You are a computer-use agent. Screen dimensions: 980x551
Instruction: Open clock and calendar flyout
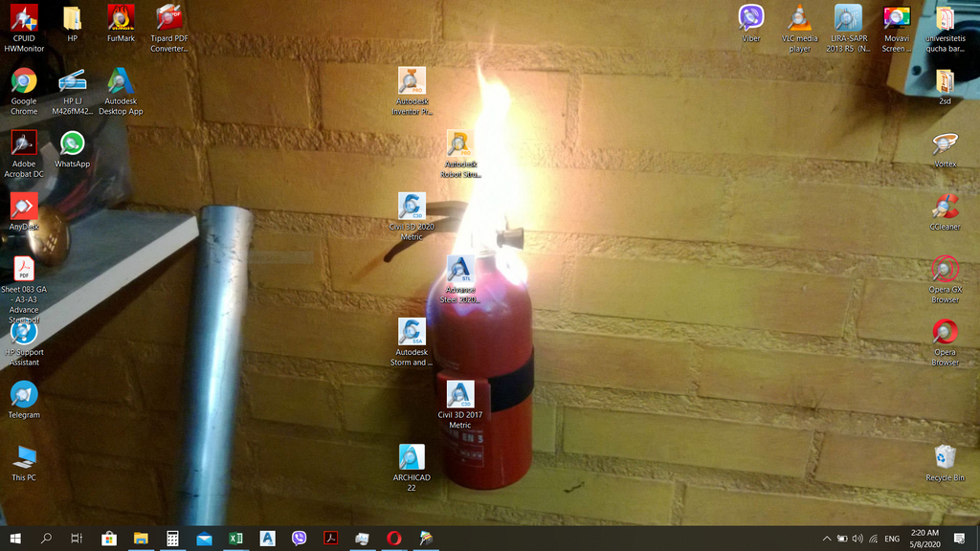(925, 538)
